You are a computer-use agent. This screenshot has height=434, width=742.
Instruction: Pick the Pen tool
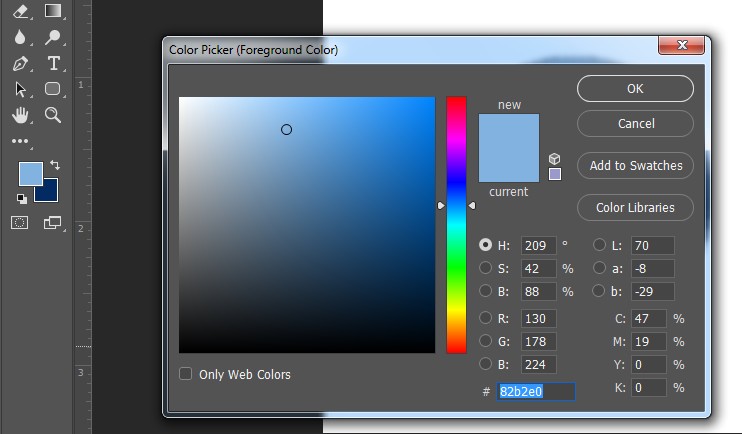pyautogui.click(x=20, y=63)
